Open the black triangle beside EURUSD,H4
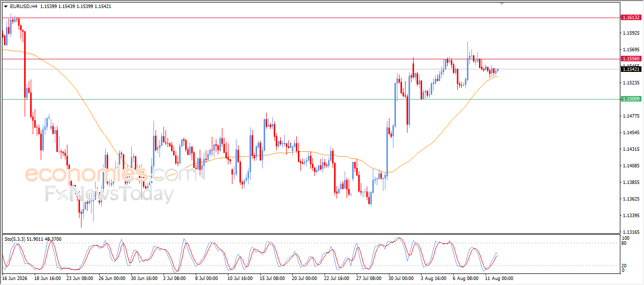This screenshot has width=644, height=285. point(6,7)
